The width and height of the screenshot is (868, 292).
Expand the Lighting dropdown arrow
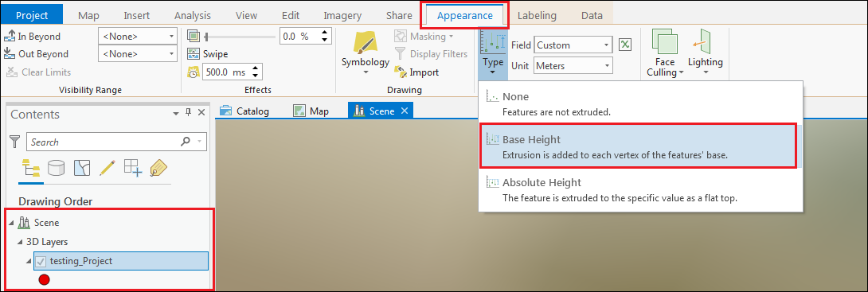706,72
